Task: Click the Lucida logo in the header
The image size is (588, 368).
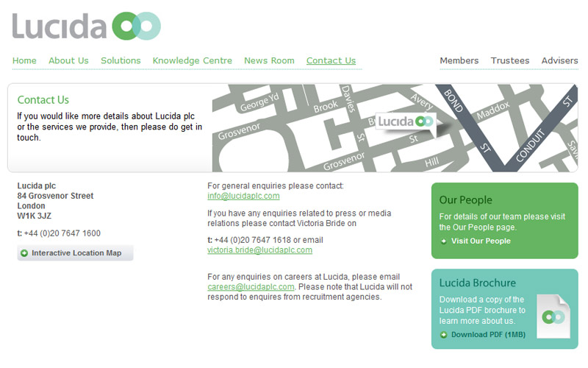Action: point(87,26)
